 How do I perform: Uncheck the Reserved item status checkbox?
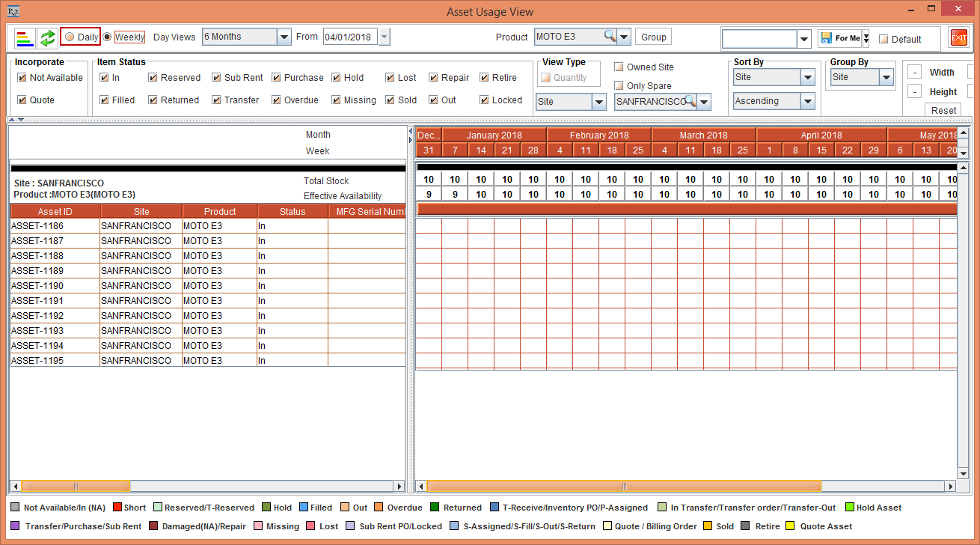(153, 77)
